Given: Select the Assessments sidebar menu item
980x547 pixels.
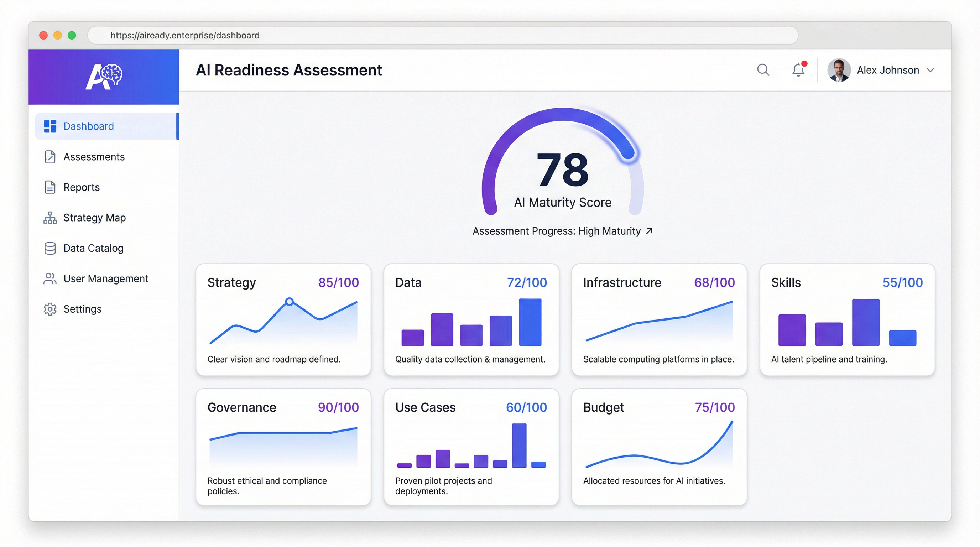Looking at the screenshot, I should coord(94,157).
